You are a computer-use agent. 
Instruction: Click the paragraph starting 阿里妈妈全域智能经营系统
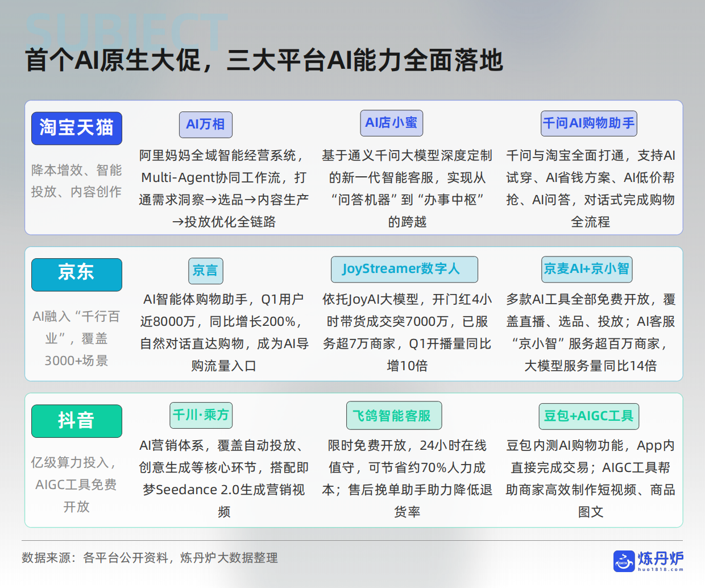click(x=224, y=188)
